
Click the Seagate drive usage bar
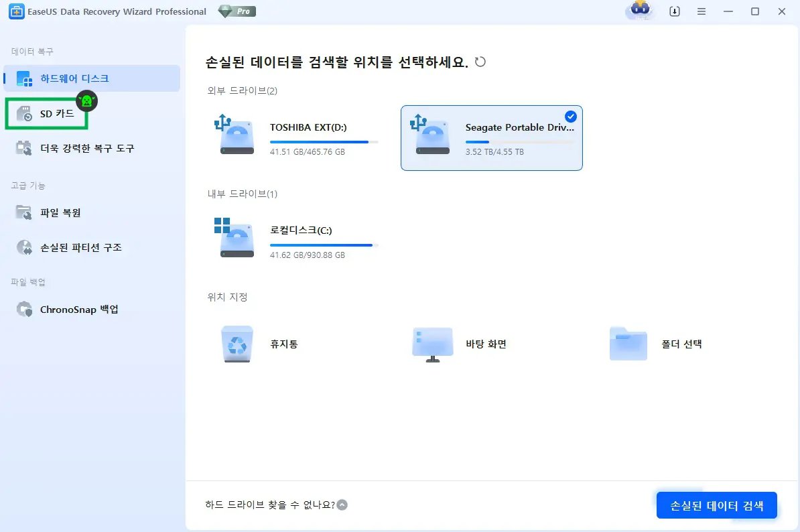[519, 142]
